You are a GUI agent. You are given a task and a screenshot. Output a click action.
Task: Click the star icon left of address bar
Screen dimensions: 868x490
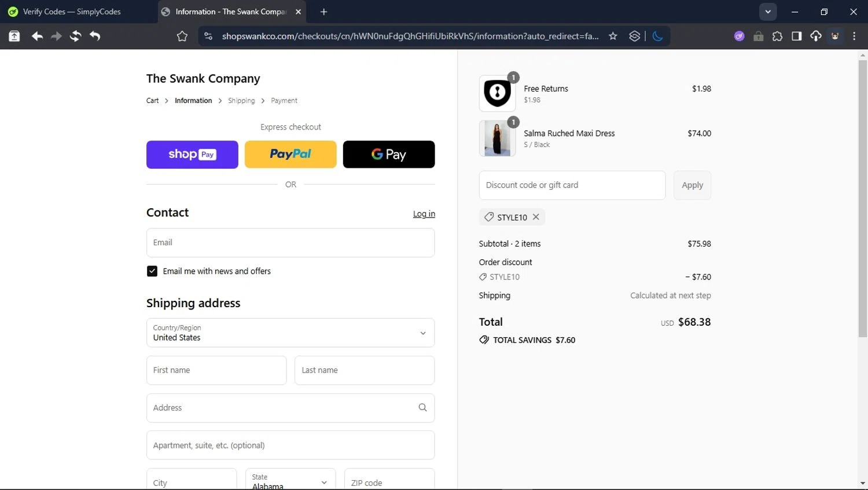(x=182, y=36)
